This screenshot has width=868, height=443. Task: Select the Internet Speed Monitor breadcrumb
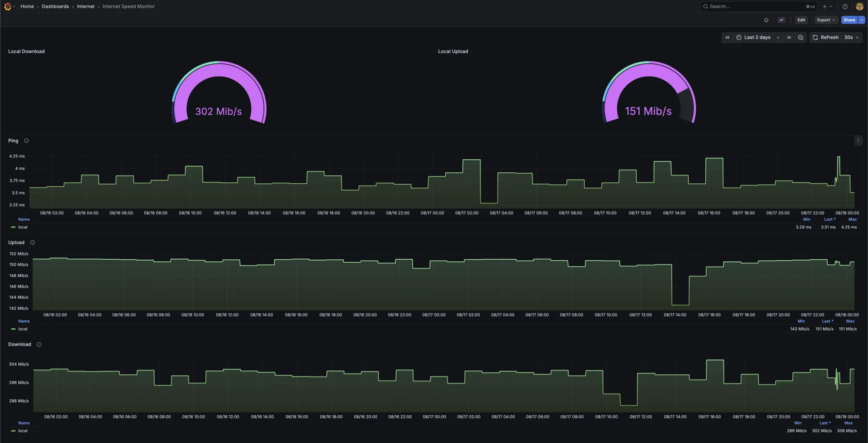(x=128, y=7)
